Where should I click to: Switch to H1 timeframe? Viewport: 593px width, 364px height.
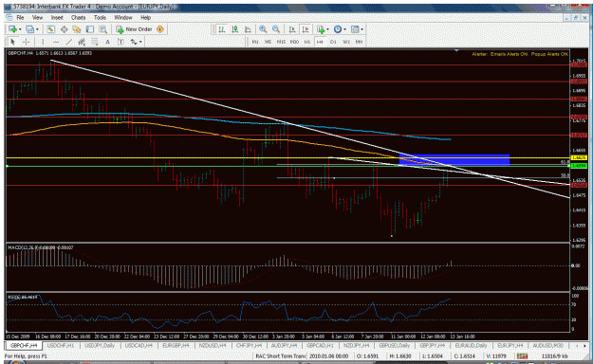[x=307, y=42]
